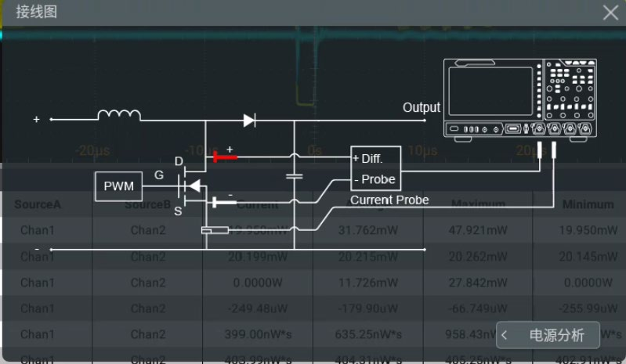
Task: Click the PWM block in the diagram
Action: (x=118, y=186)
